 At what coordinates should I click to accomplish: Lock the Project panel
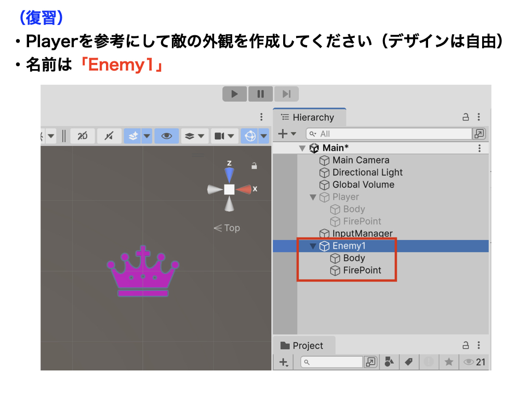465,345
